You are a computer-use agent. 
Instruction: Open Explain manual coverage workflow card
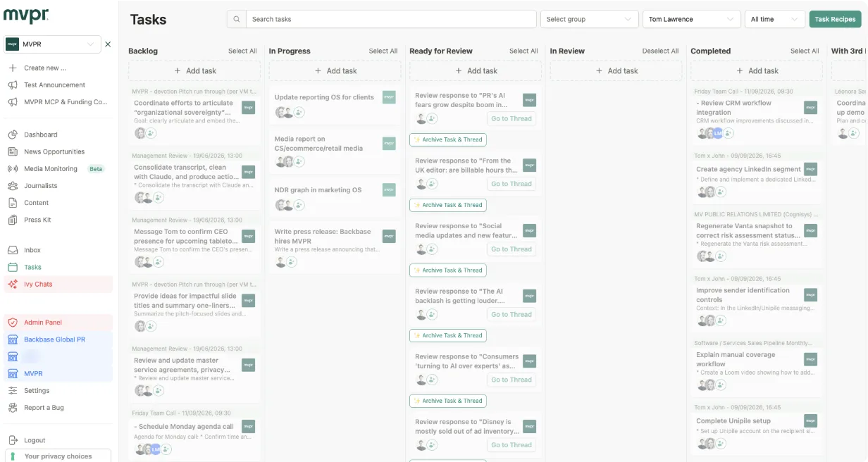click(x=757, y=370)
